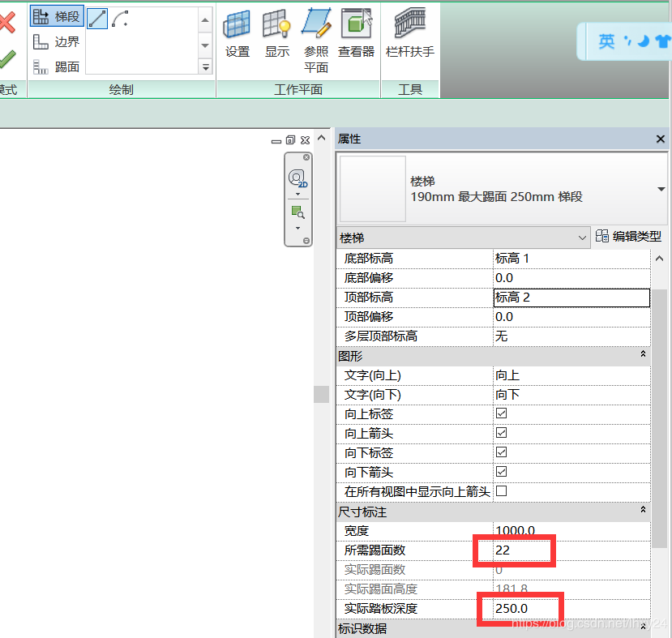Restore the drawing view window
This screenshot has width=672, height=638.
(x=290, y=140)
